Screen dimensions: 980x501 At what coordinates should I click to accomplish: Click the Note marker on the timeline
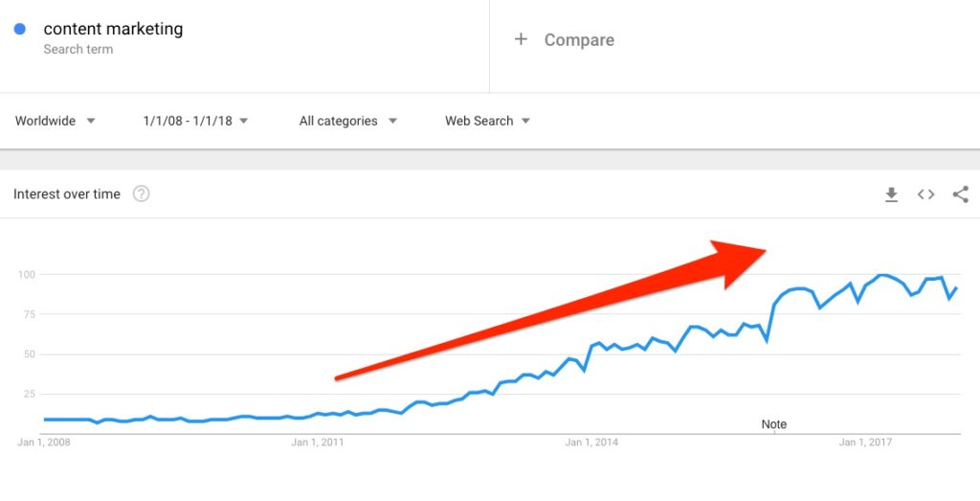point(773,424)
